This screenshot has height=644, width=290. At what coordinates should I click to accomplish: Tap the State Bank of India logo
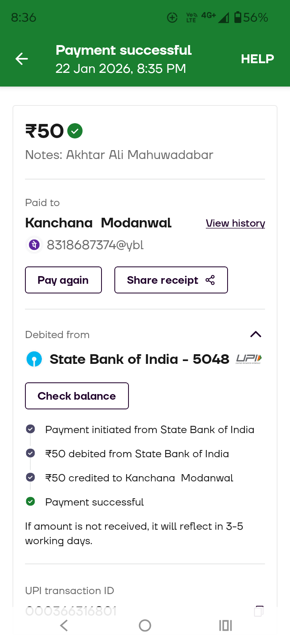34,359
